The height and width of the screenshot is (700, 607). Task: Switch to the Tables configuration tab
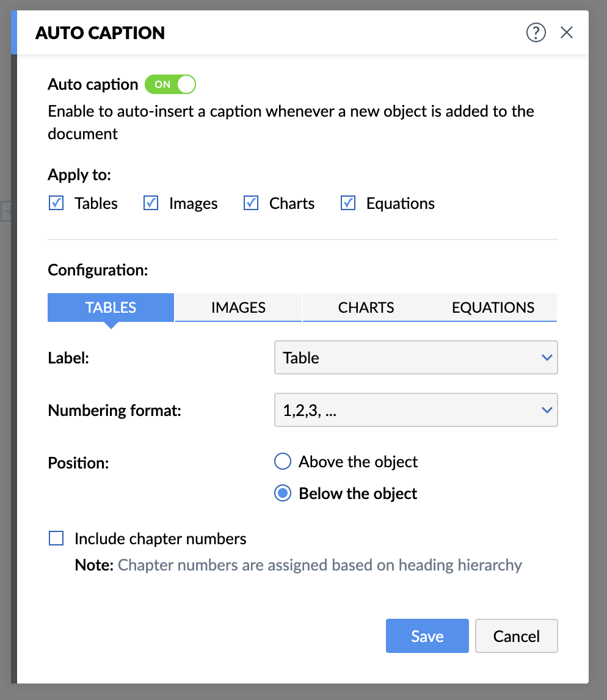click(111, 307)
